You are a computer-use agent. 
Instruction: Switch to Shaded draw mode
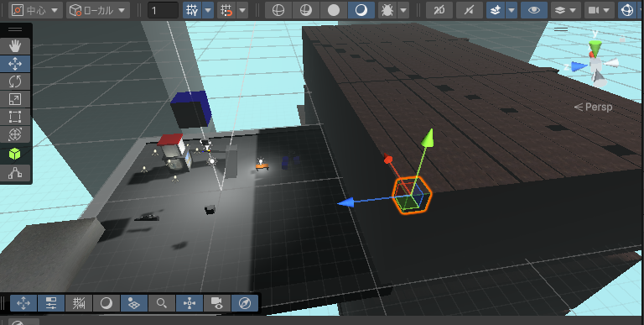coord(361,10)
